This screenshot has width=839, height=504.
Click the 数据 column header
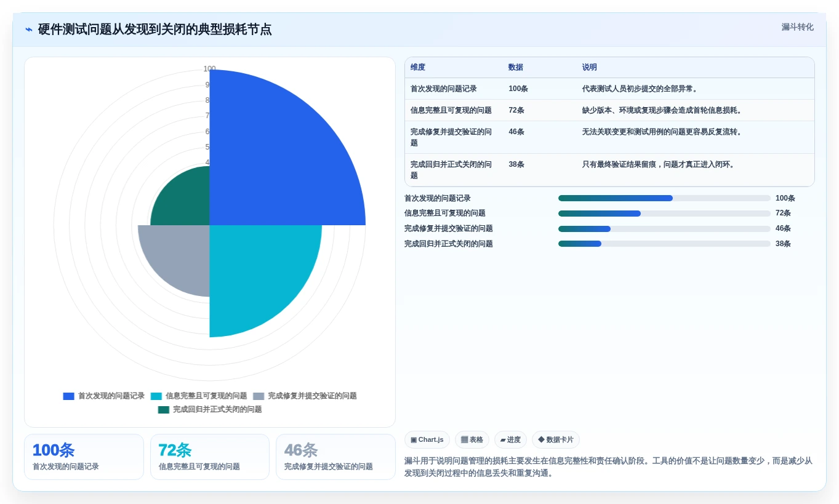pos(516,68)
